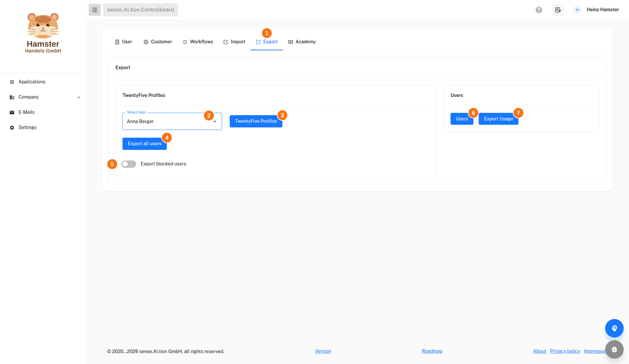Click the Company building icon in sidebar
Viewport: 629px width, 364px height.
pyautogui.click(x=12, y=97)
